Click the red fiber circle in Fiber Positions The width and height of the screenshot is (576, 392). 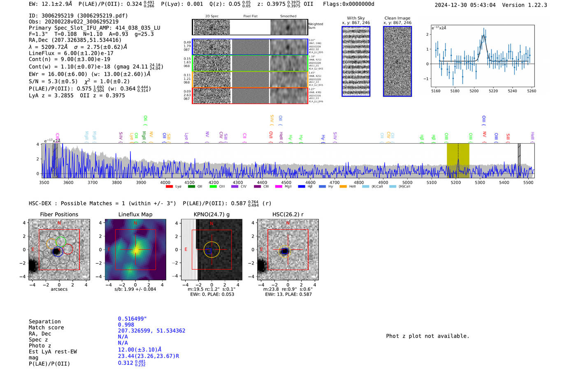click(67, 249)
